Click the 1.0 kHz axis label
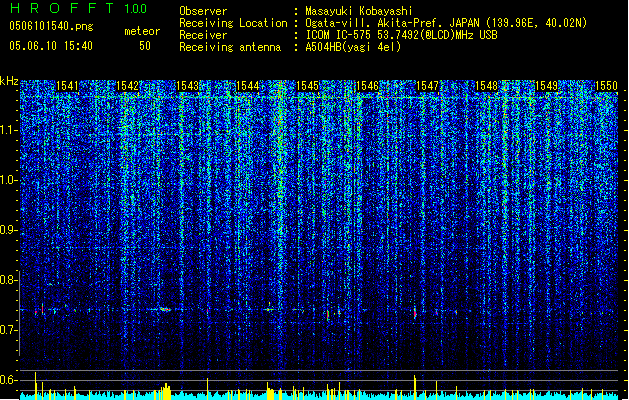629x400 pixels. (x=8, y=181)
